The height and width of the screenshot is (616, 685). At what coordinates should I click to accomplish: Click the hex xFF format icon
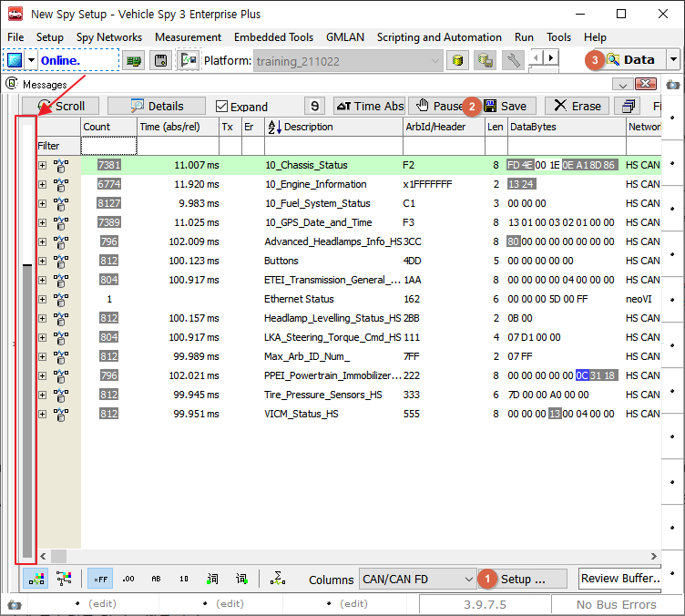pyautogui.click(x=100, y=579)
